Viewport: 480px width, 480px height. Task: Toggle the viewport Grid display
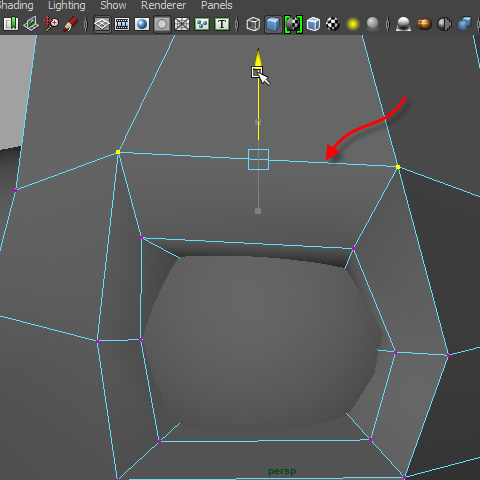(x=102, y=24)
